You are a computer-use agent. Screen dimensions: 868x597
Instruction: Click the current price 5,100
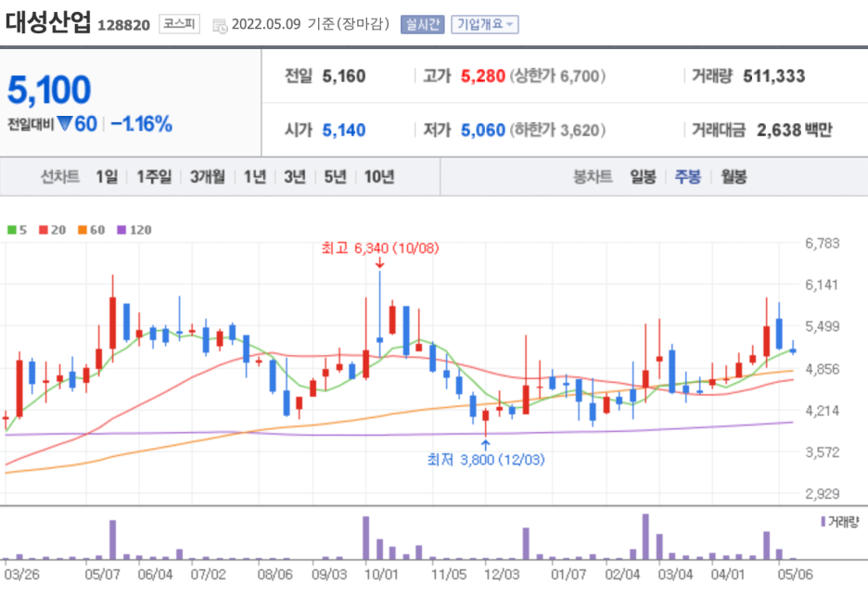(49, 90)
